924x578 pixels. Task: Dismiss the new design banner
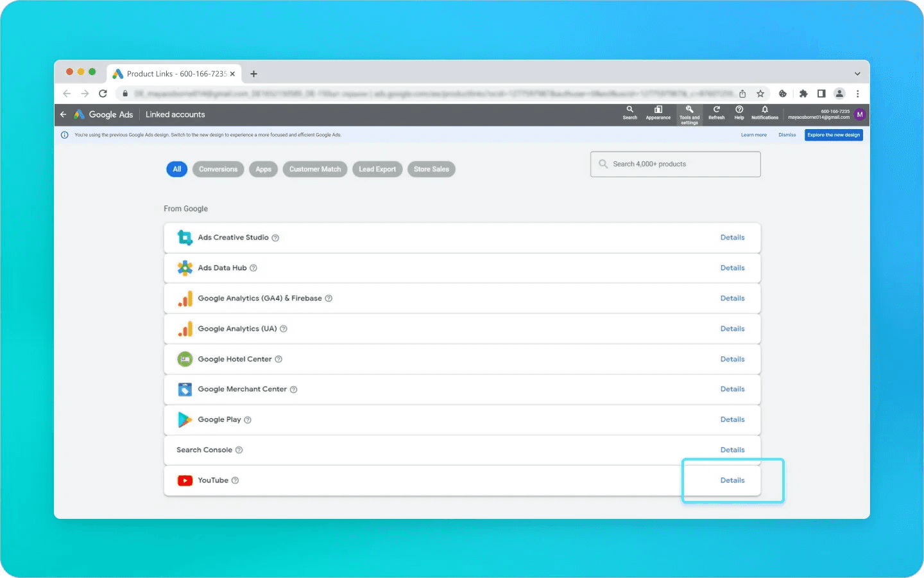787,135
